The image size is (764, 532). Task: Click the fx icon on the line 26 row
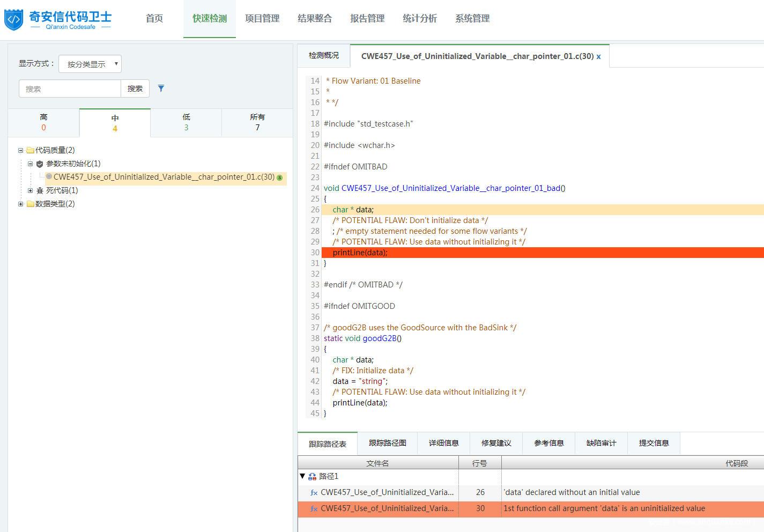314,493
